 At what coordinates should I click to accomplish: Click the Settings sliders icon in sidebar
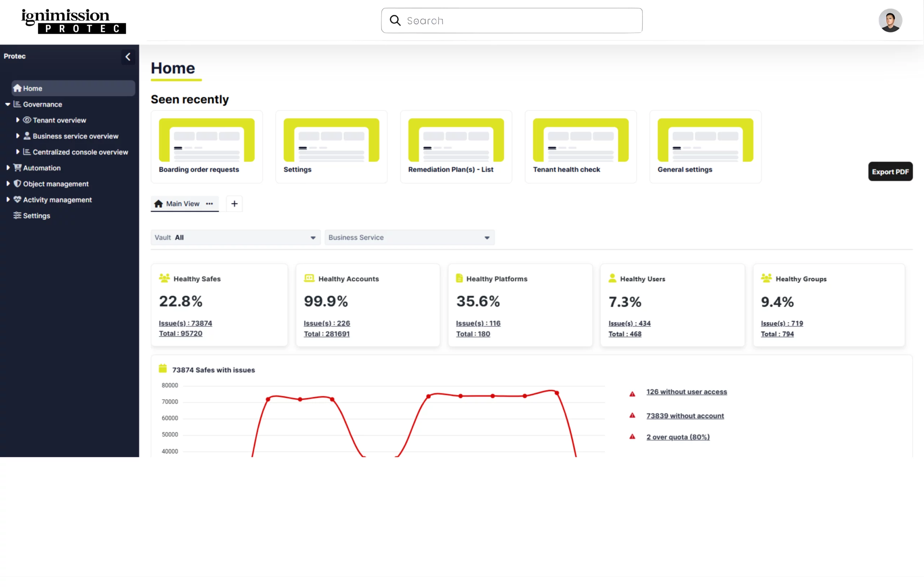pos(17,216)
